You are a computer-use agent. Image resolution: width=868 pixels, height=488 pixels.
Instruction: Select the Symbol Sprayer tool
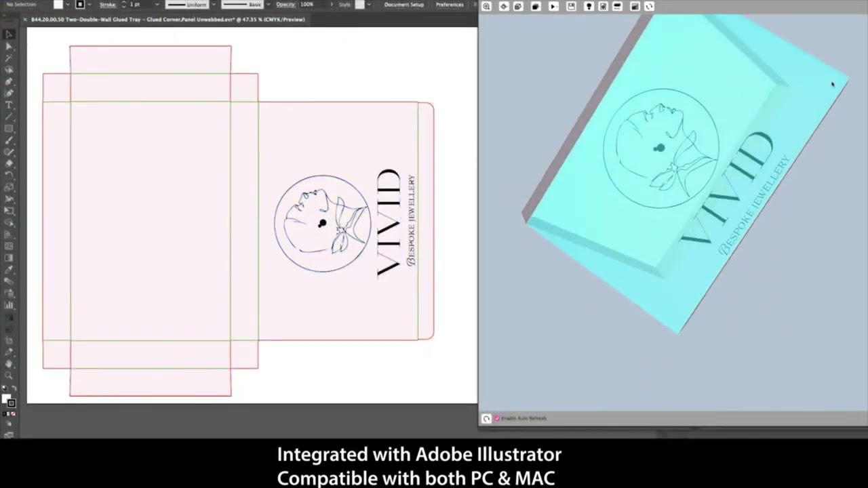click(x=9, y=293)
